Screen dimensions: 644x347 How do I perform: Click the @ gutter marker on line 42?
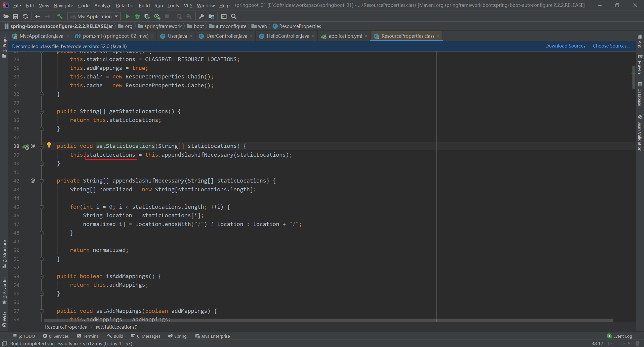[33, 181]
